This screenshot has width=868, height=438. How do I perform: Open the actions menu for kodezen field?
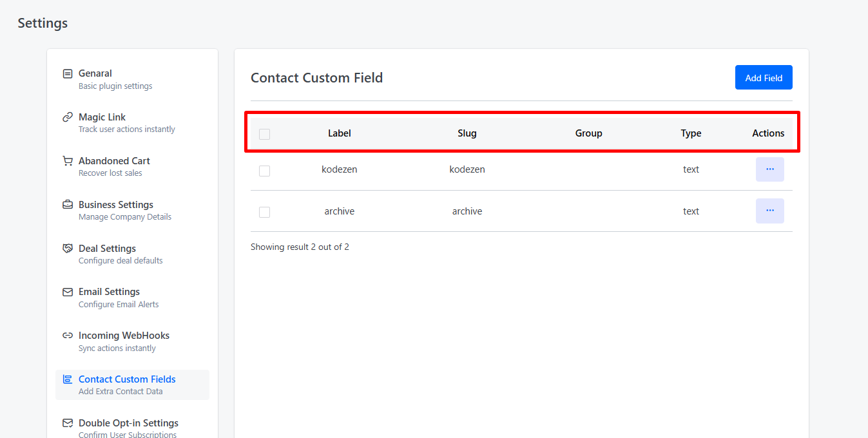770,169
